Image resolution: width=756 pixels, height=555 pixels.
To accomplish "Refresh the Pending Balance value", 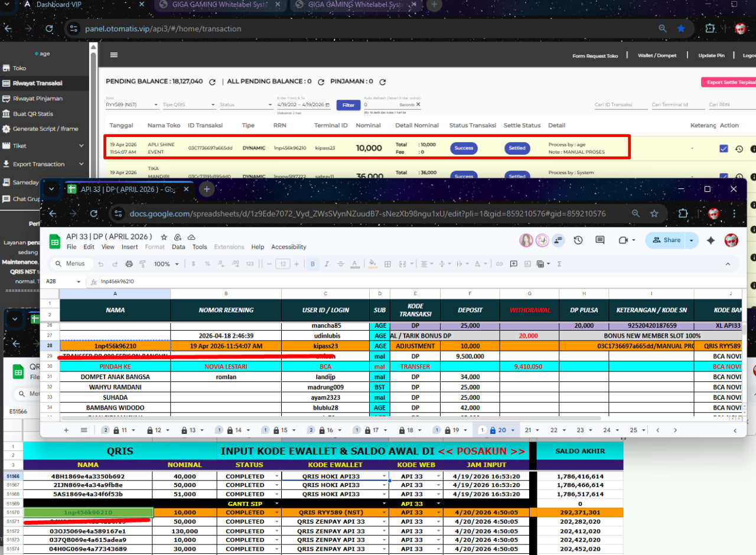I will click(212, 82).
